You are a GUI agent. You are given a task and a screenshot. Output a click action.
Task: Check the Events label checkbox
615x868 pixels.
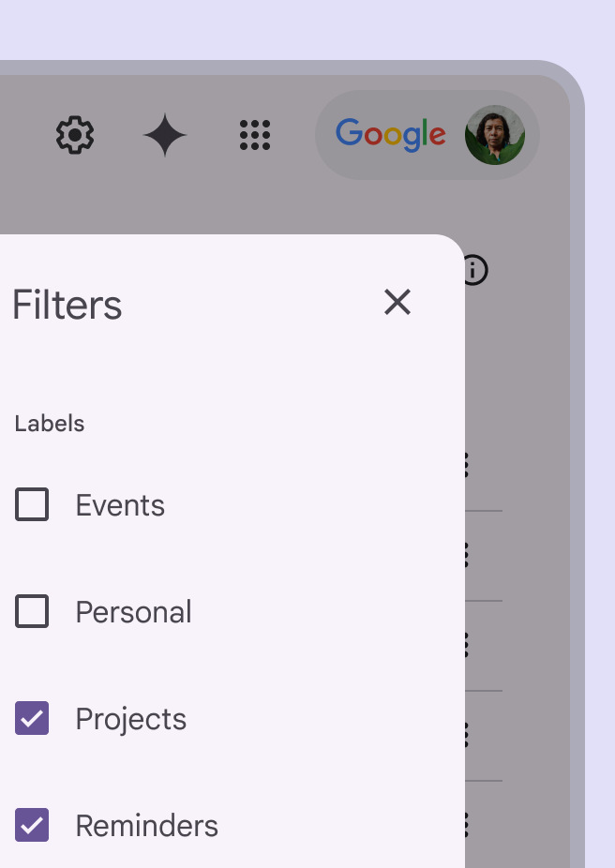(x=32, y=505)
